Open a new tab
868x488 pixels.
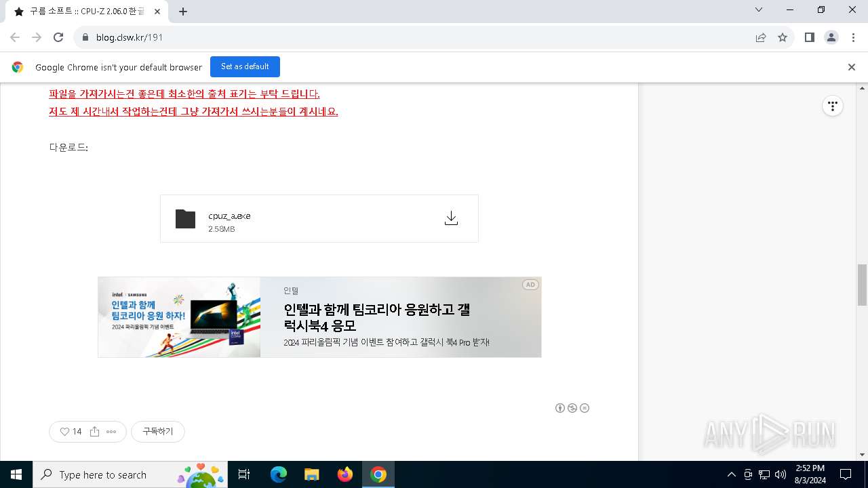[183, 12]
